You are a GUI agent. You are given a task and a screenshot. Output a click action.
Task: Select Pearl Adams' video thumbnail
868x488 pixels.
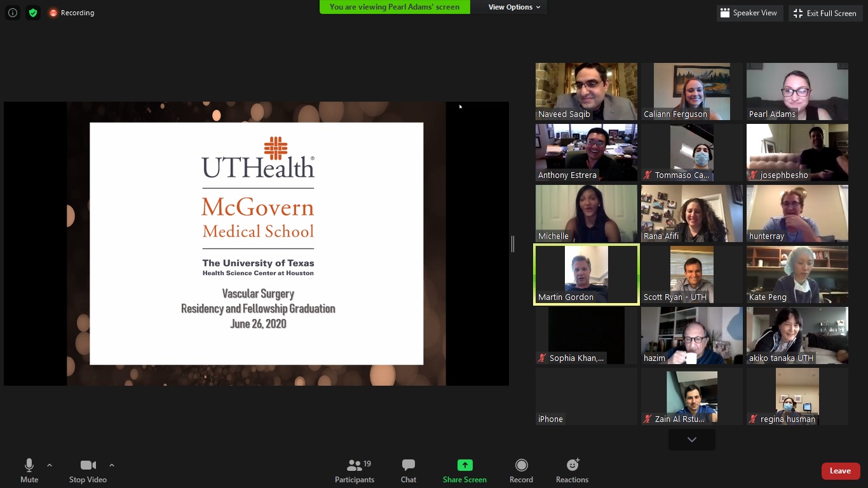(x=797, y=91)
